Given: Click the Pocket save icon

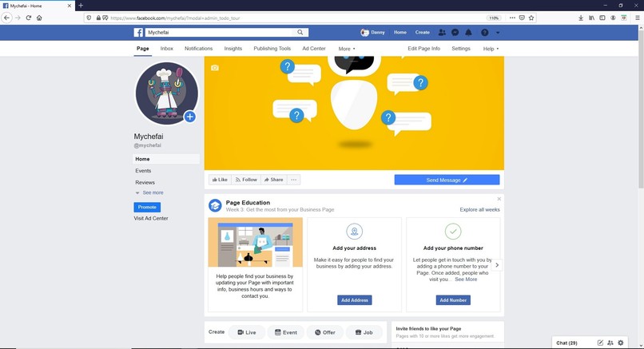Looking at the screenshot, I should click(522, 18).
